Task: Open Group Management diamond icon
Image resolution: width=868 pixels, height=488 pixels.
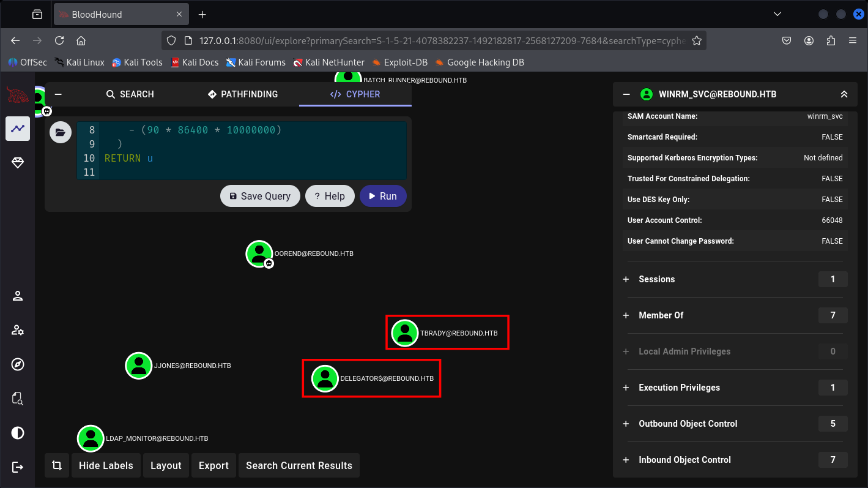Action: [18, 162]
